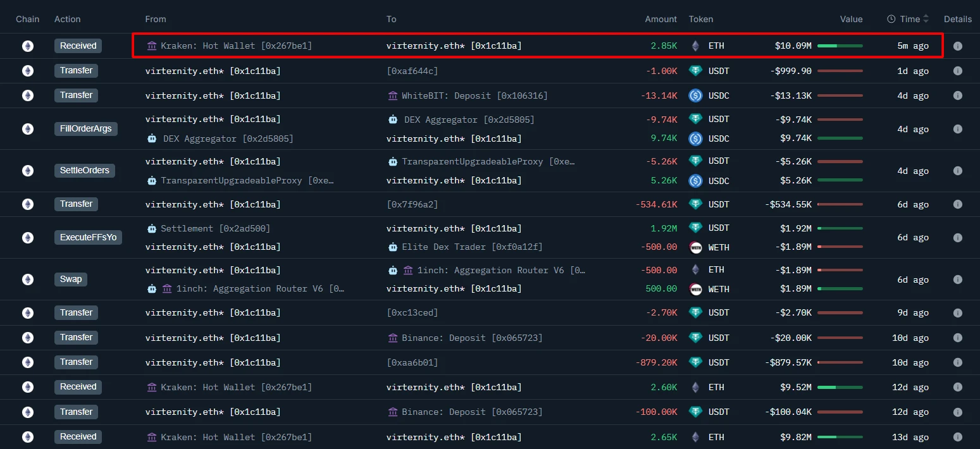
Task: Click the USDT token icon in the second row
Action: click(695, 71)
